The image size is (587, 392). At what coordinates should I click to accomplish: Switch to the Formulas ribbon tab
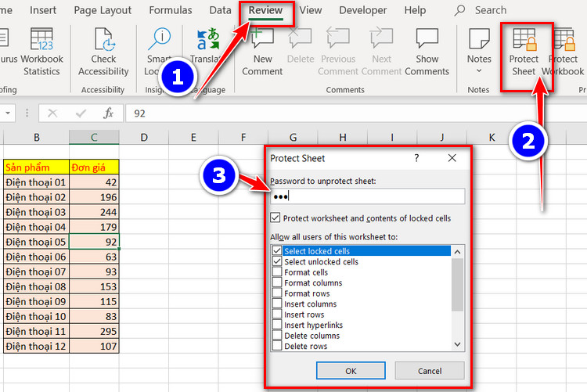171,10
